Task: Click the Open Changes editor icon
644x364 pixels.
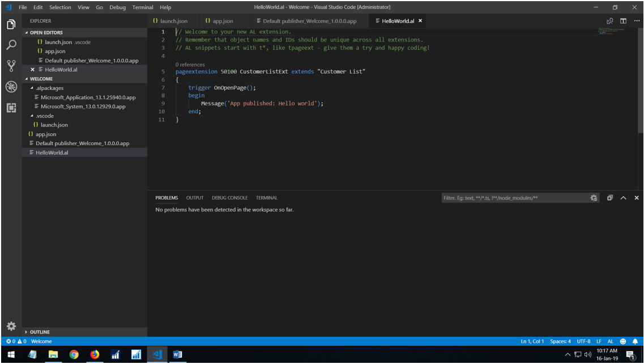Action: click(x=610, y=21)
